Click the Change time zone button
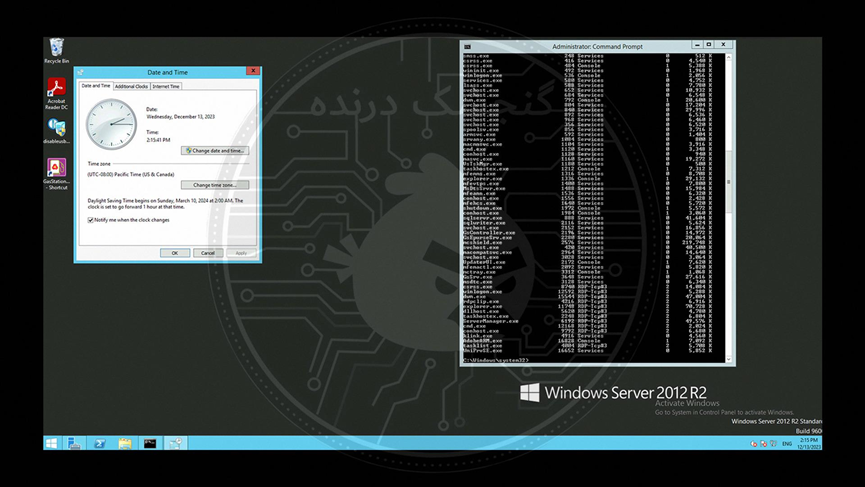 click(x=215, y=185)
